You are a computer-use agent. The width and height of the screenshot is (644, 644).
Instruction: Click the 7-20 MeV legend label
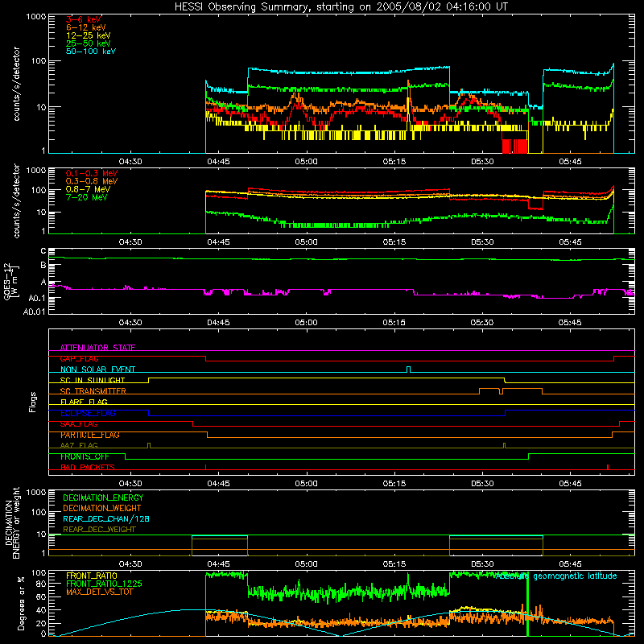coord(86,197)
